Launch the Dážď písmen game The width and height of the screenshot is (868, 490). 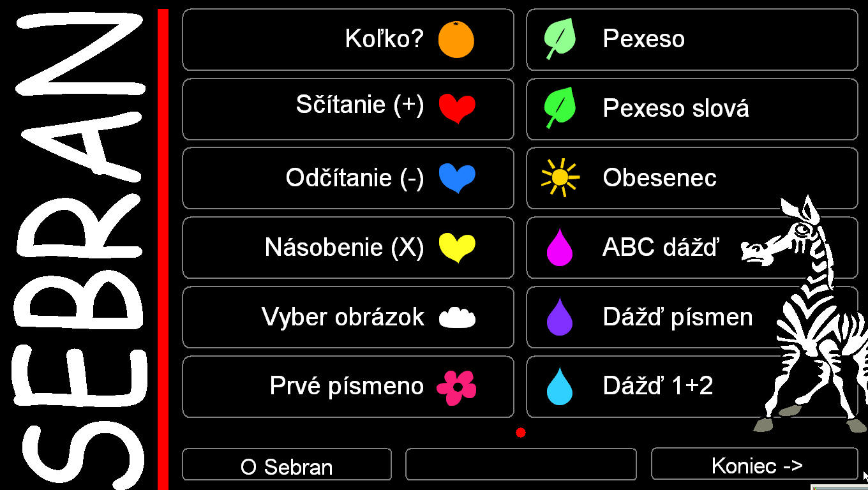(x=692, y=317)
